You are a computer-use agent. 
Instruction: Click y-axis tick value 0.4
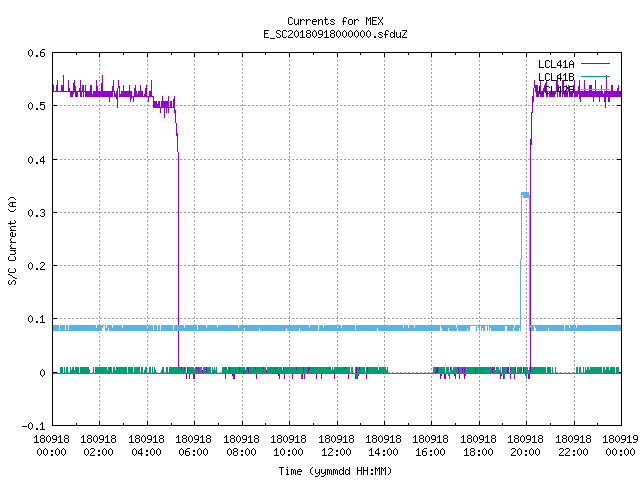coord(36,160)
